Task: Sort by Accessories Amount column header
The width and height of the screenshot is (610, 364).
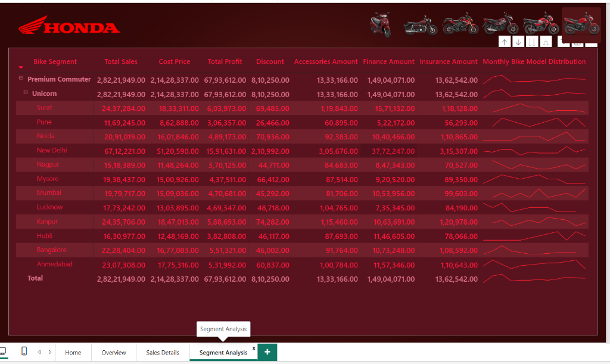Action: (326, 61)
